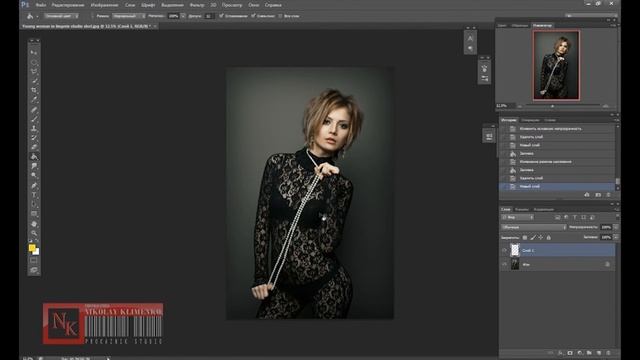Select the Eraser tool
The image size is (640, 360).
(34, 147)
